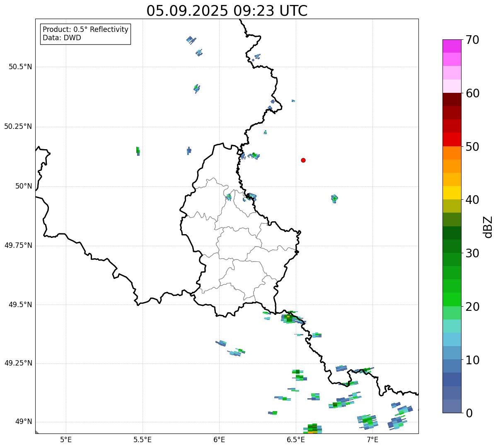Click the 5°E longitude axis label

[x=66, y=440]
